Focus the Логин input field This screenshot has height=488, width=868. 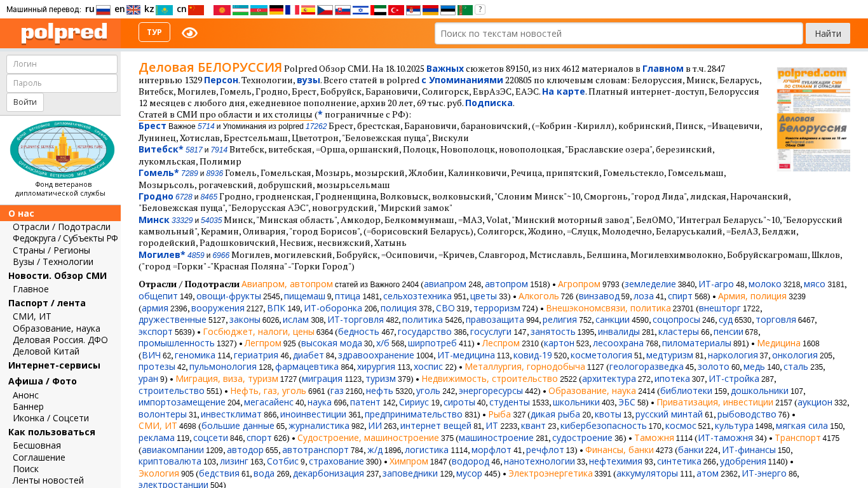62,64
